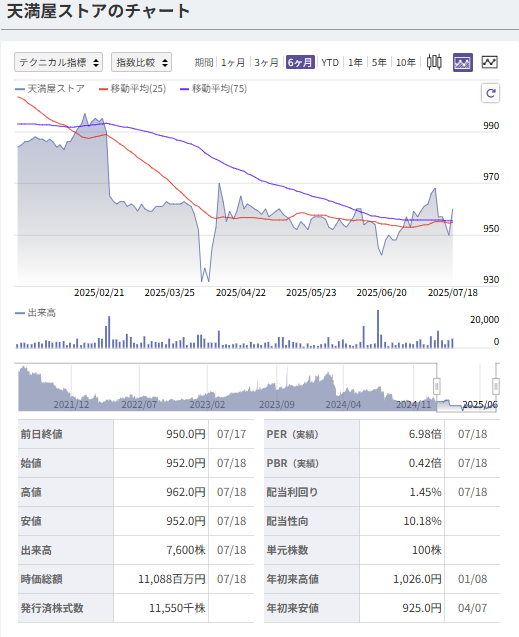Select the 1年 period
This screenshot has height=637, width=519.
(x=355, y=63)
